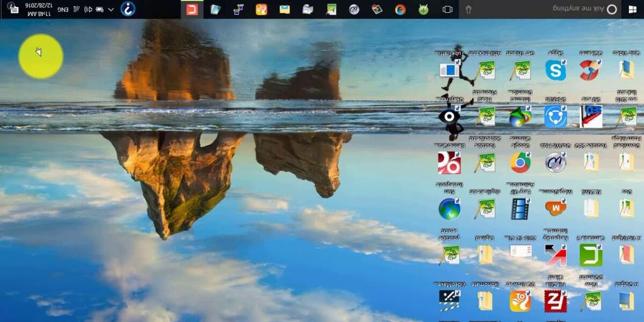Open the Quiz Video folder icon
This screenshot has width=644, height=322.
pos(626,70)
